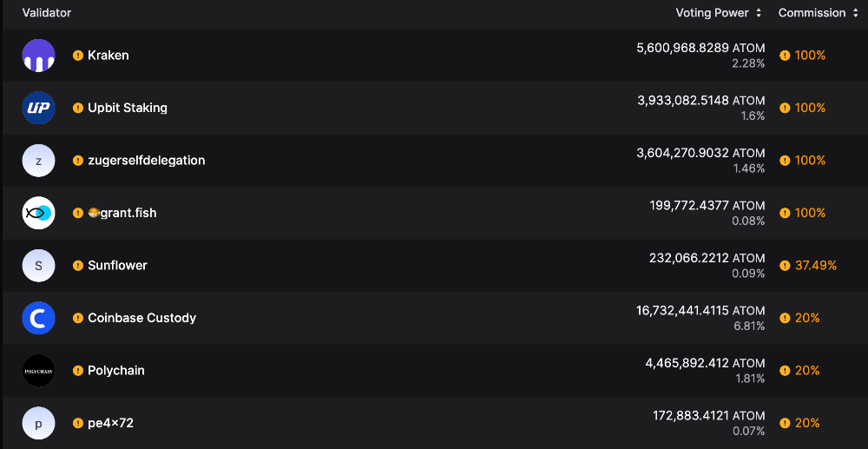This screenshot has height=449, width=868.
Task: Open the zugerselfdelegation validator link
Action: coord(147,161)
